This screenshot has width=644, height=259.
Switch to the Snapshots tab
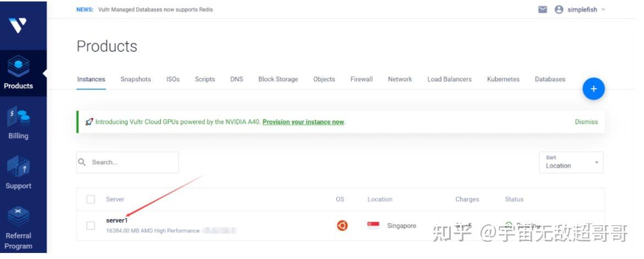135,79
